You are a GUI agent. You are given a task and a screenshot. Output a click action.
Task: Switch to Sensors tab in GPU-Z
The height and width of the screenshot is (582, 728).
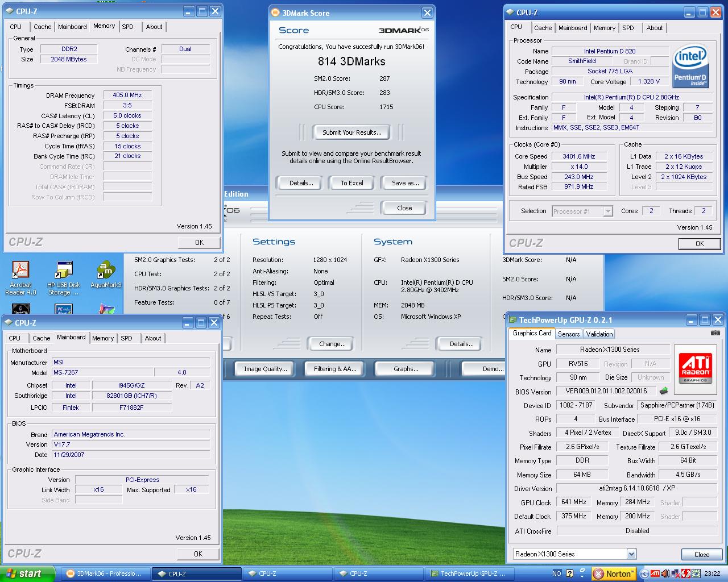coord(569,334)
